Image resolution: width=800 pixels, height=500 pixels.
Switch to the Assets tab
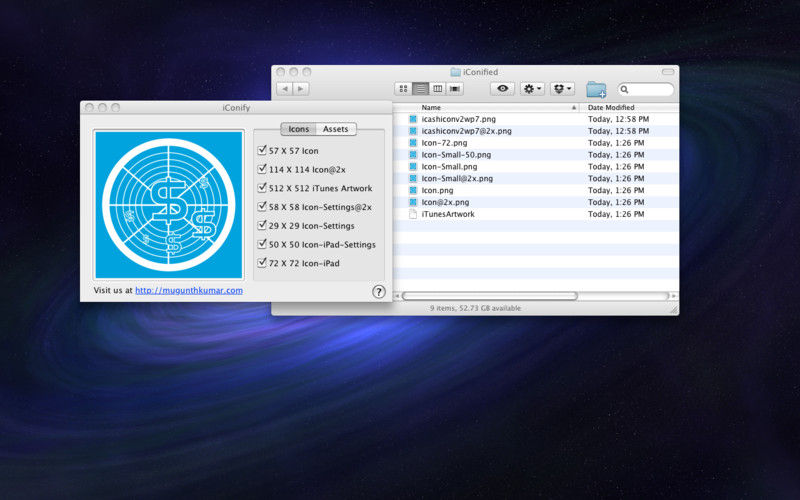(336, 129)
